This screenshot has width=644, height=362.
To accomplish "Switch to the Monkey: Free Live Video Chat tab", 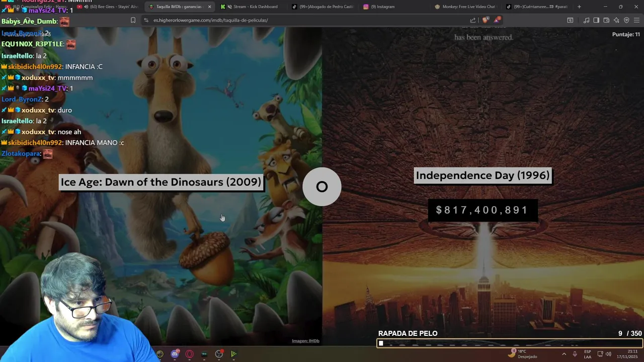I will pyautogui.click(x=465, y=7).
